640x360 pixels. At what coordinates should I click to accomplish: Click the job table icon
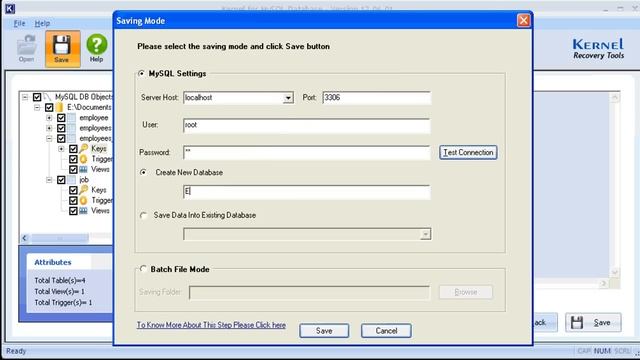point(72,180)
